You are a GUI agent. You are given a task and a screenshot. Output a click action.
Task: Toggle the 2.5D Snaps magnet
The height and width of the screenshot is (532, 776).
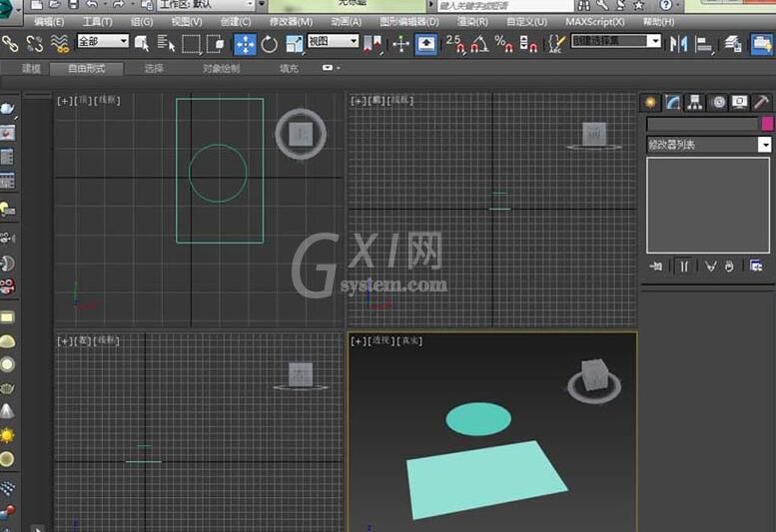pyautogui.click(x=454, y=44)
